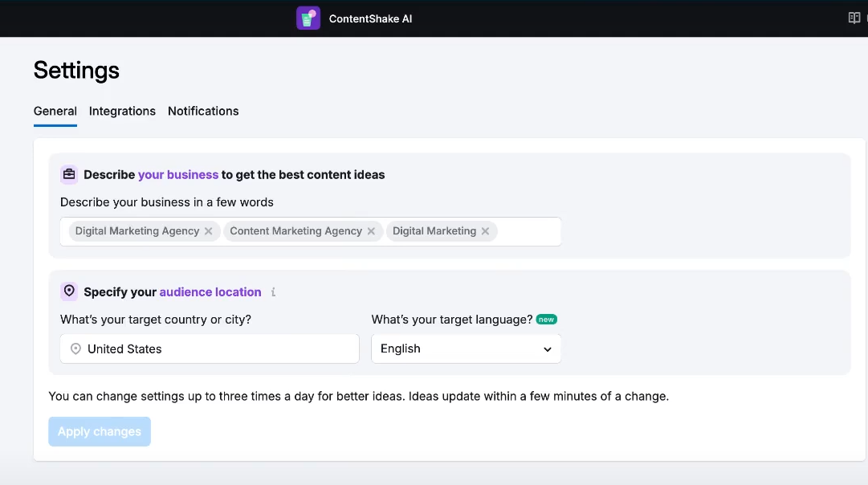This screenshot has width=868, height=485.
Task: Remove the Content Marketing Agency tag
Action: click(x=371, y=231)
